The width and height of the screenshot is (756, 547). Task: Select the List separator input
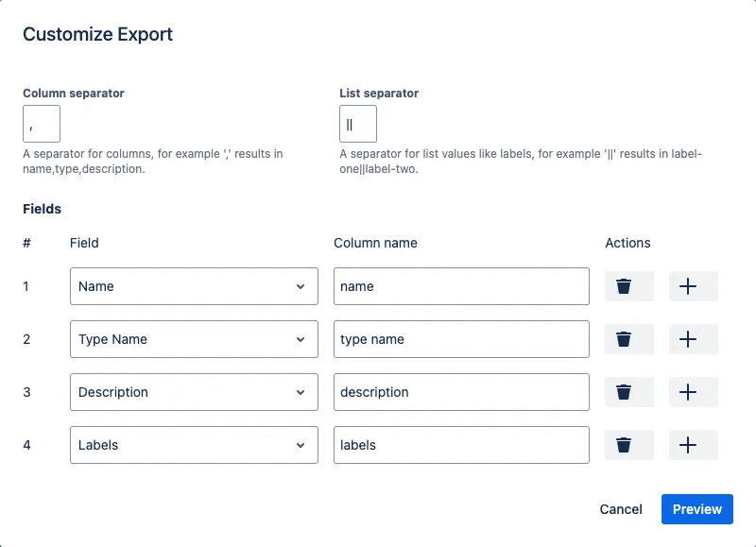[357, 123]
